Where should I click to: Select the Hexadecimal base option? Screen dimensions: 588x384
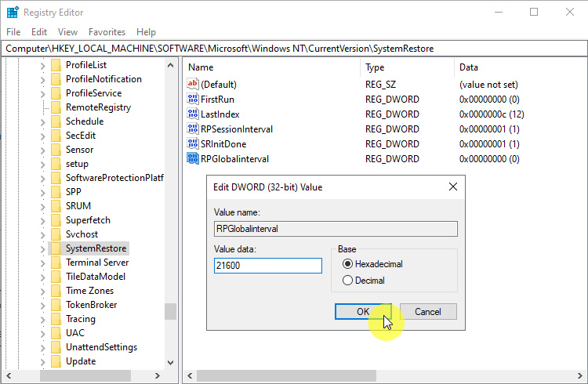tap(348, 264)
